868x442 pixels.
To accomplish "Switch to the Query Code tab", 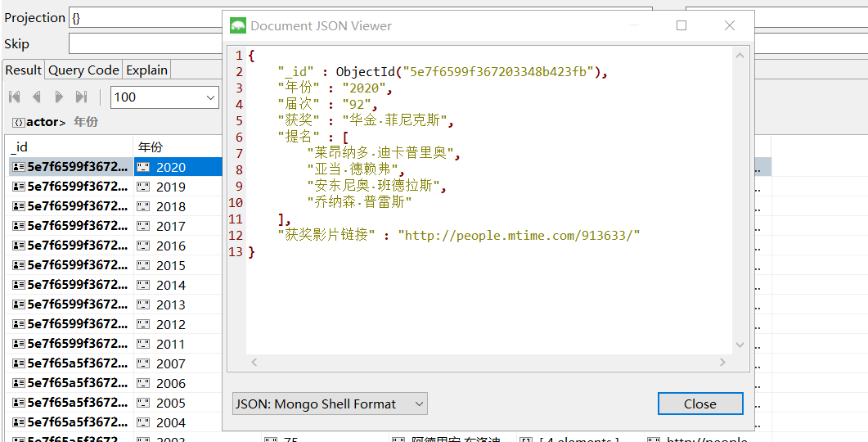I will [x=83, y=70].
